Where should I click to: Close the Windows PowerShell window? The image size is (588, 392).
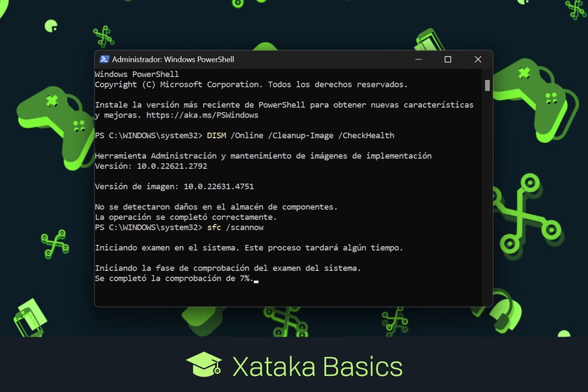(x=477, y=59)
